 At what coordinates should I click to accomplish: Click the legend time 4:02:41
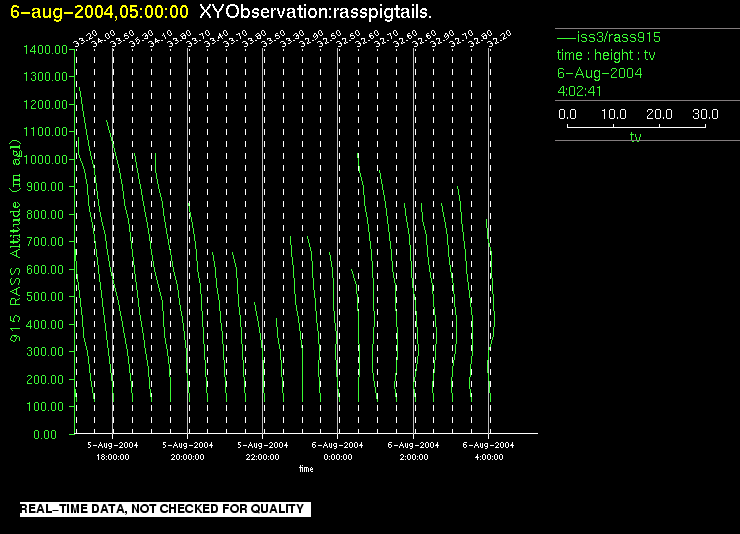coord(580,91)
